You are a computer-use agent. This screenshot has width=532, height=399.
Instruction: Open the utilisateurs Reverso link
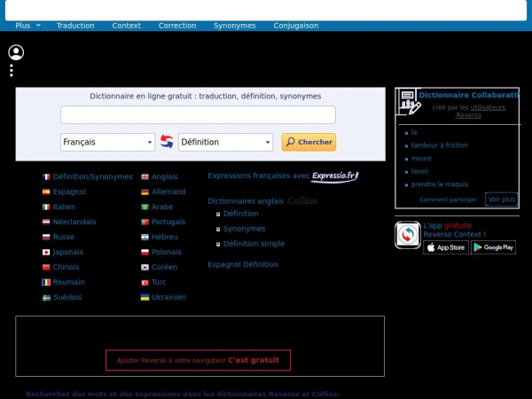tap(481, 112)
